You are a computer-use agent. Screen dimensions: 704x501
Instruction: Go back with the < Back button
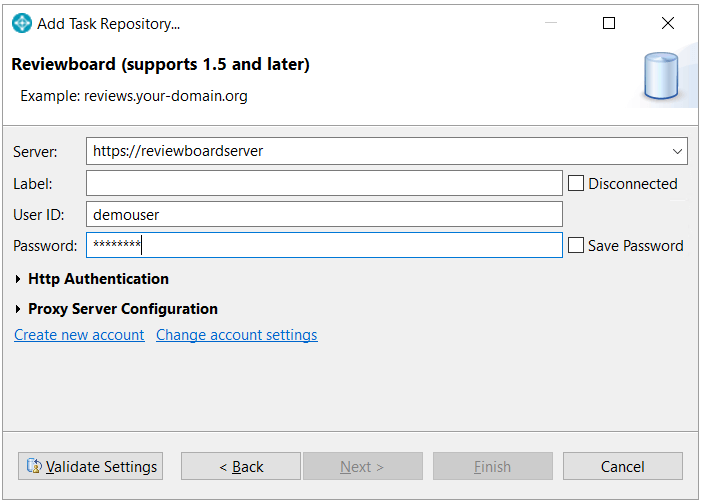241,466
